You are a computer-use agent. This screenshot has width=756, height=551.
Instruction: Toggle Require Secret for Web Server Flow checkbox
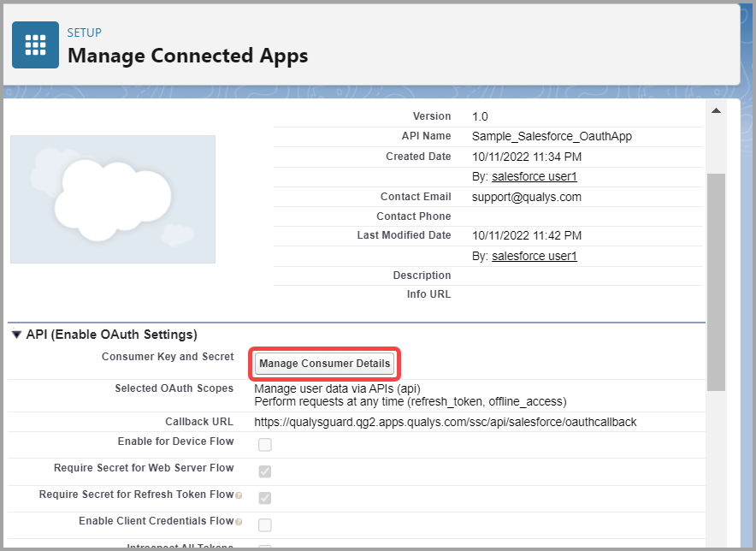point(265,471)
